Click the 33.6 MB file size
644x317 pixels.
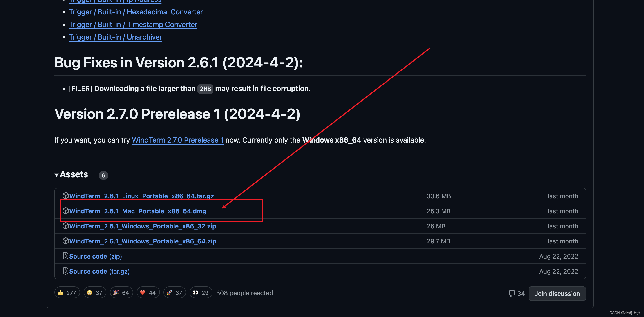pos(438,196)
